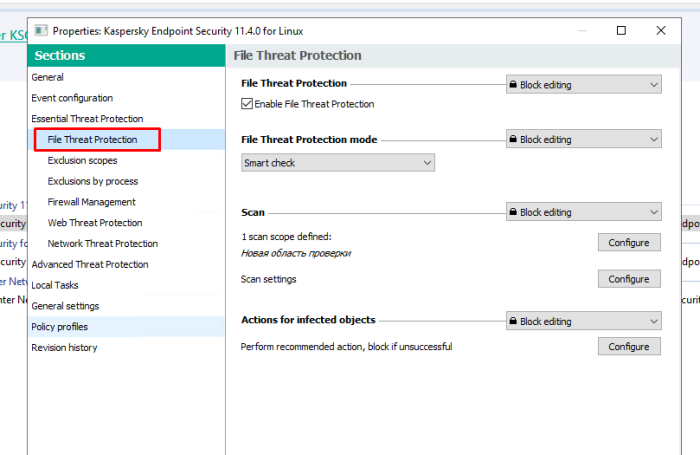Screen dimensions: 700x455
Task: Open the General settings section
Action: [x=65, y=306]
